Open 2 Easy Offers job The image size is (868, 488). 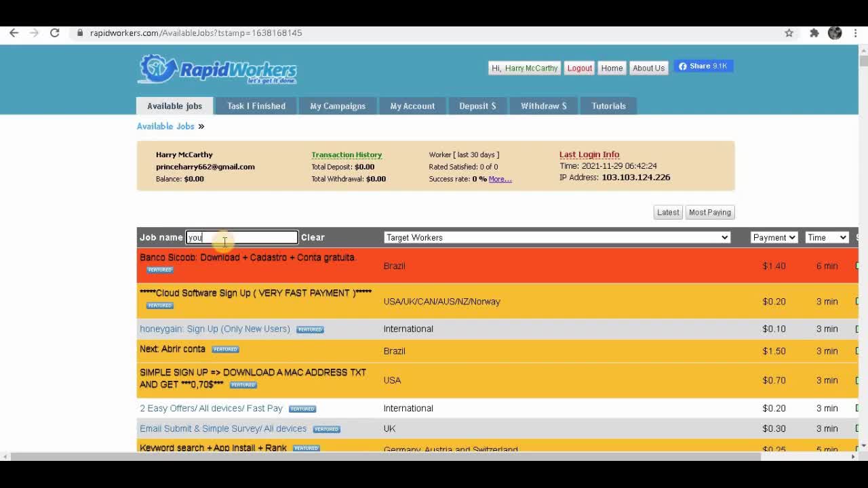click(211, 408)
